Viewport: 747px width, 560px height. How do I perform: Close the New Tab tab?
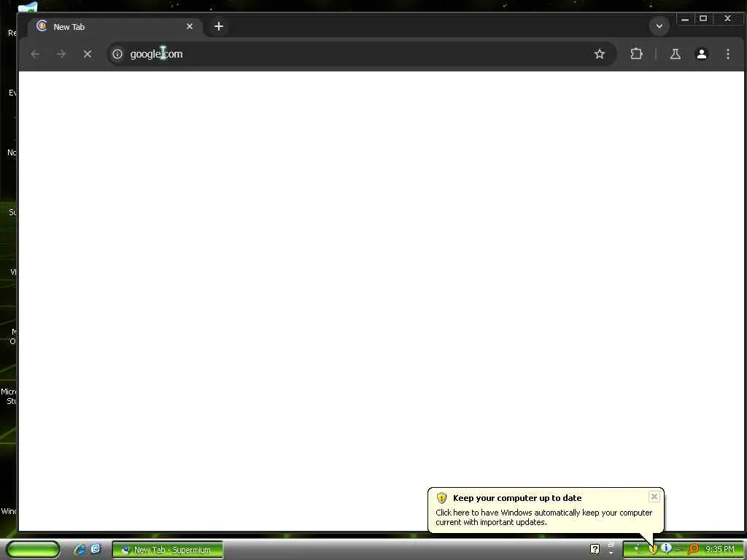(x=190, y=26)
